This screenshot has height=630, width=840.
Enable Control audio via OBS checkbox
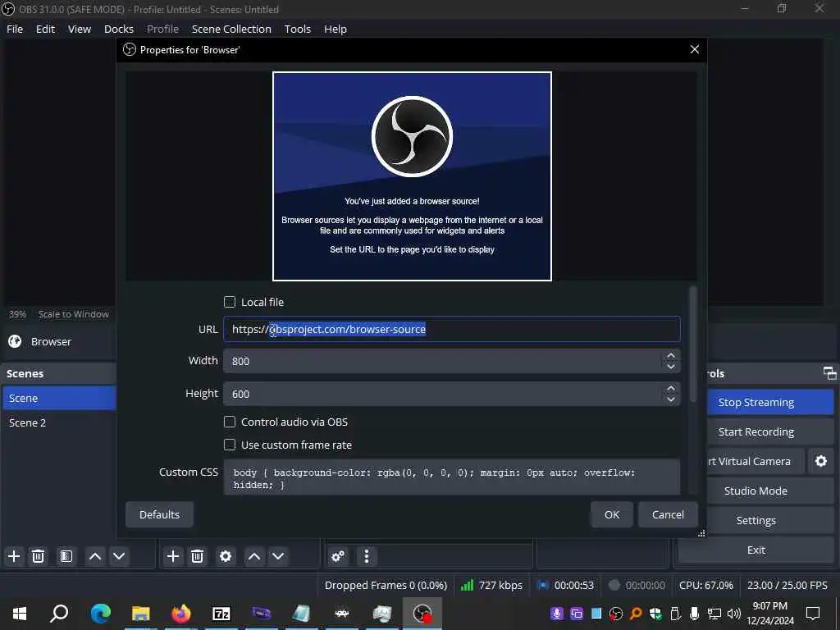[230, 422]
